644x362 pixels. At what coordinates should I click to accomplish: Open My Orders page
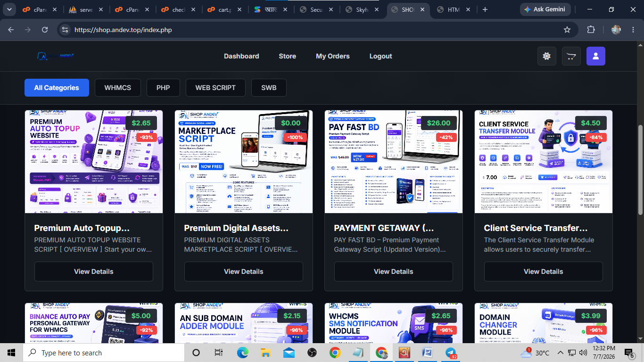click(333, 56)
